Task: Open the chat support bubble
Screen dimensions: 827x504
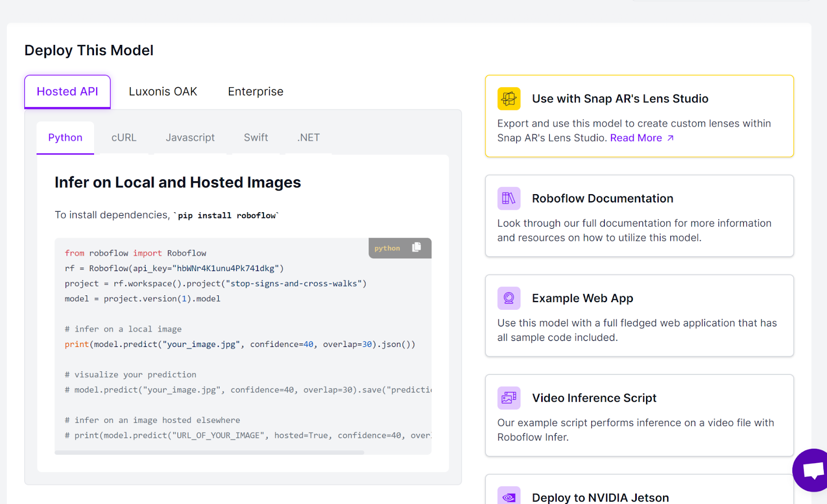Action: tap(811, 470)
